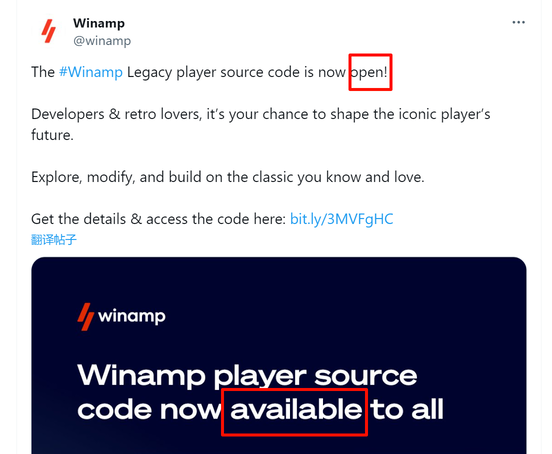The height and width of the screenshot is (454, 552).
Task: Click the white winamp wordmark in card
Action: 132,317
